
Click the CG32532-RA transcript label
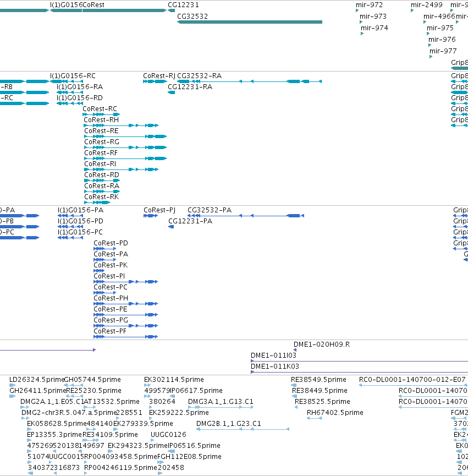tap(199, 76)
